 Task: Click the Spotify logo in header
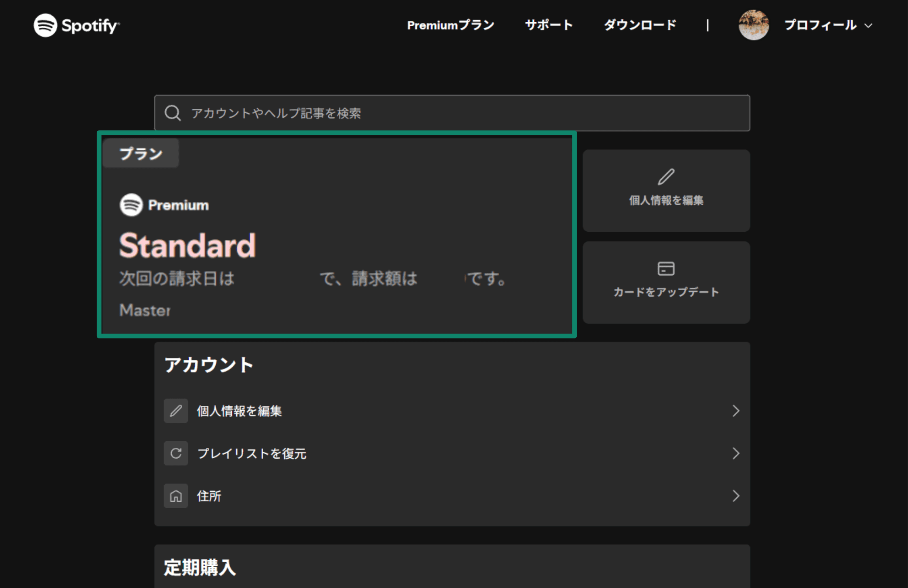76,25
